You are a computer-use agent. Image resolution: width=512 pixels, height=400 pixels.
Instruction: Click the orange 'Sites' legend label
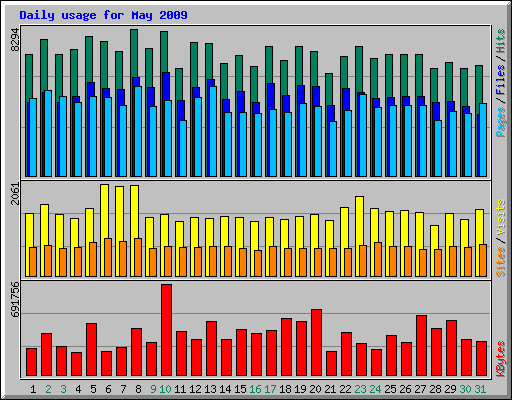[x=501, y=262]
